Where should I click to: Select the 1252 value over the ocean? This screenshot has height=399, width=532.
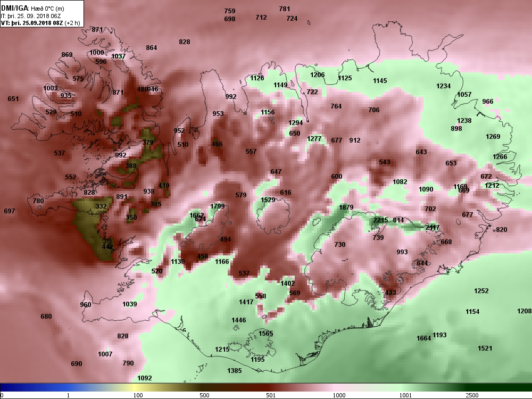tap(481, 291)
